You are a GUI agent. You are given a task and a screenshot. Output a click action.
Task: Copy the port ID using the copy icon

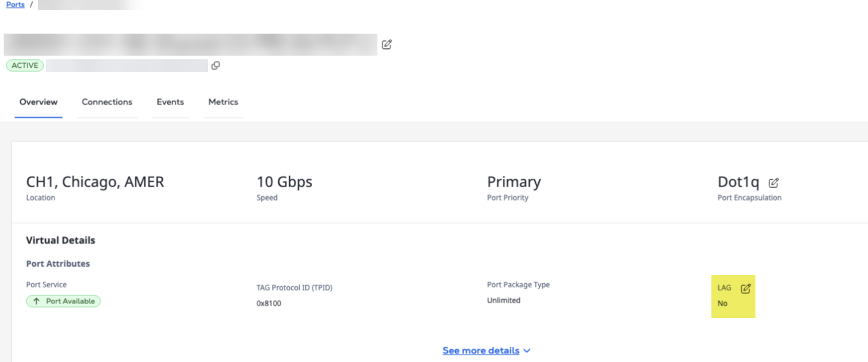pos(215,65)
